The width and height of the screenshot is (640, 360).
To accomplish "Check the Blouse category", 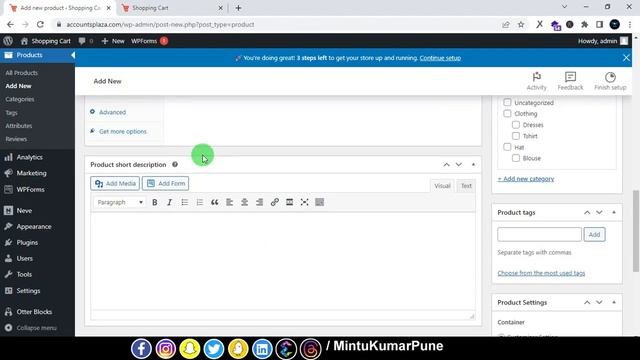I will [x=516, y=158].
